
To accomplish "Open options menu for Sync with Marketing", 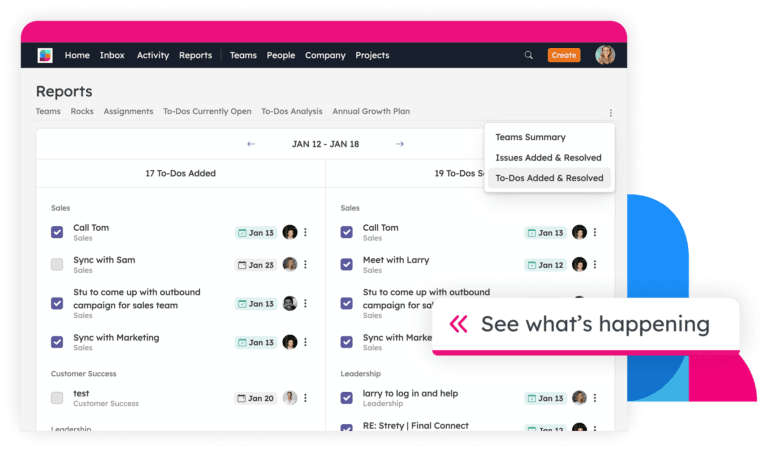I will pyautogui.click(x=305, y=343).
